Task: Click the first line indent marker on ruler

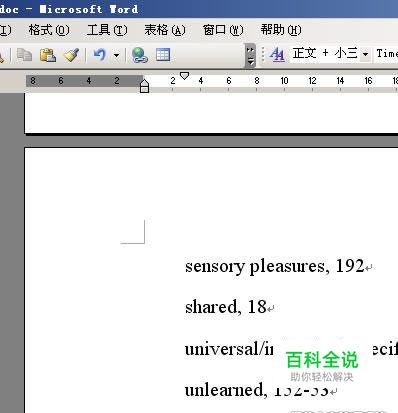Action: click(x=184, y=76)
